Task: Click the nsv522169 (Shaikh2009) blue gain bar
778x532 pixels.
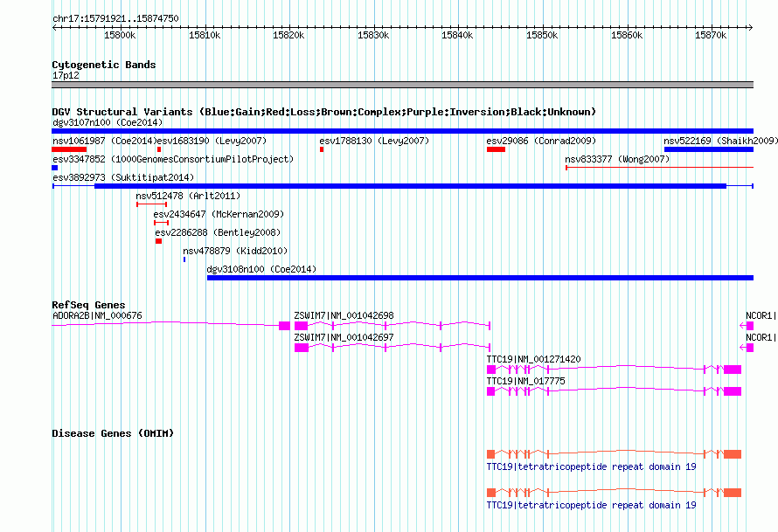Action: coord(709,149)
